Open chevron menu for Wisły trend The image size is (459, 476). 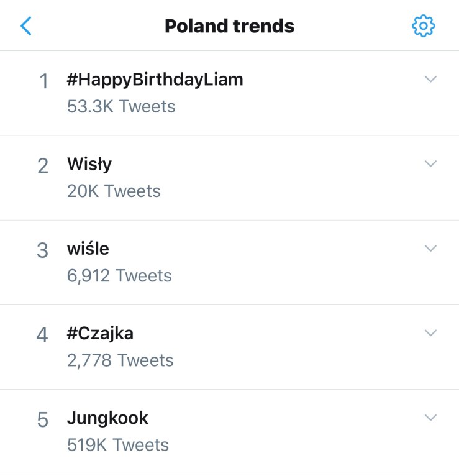click(x=430, y=163)
